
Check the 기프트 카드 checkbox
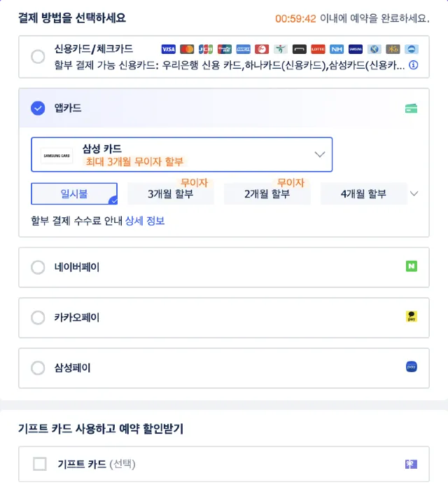pos(40,464)
